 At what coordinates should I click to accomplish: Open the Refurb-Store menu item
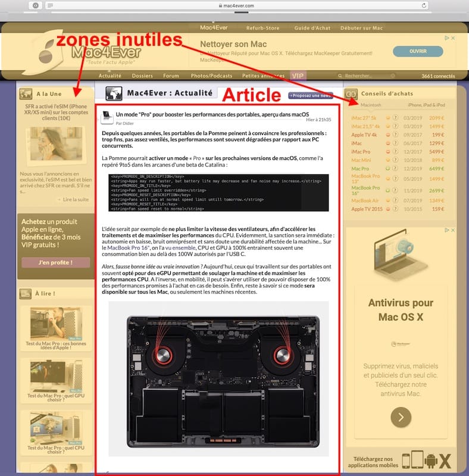(262, 28)
